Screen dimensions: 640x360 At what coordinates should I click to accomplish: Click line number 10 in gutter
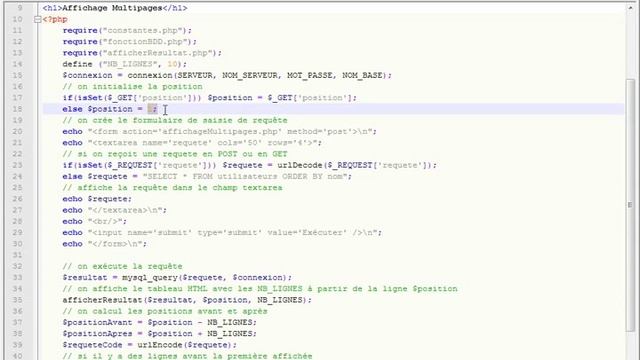pos(17,19)
